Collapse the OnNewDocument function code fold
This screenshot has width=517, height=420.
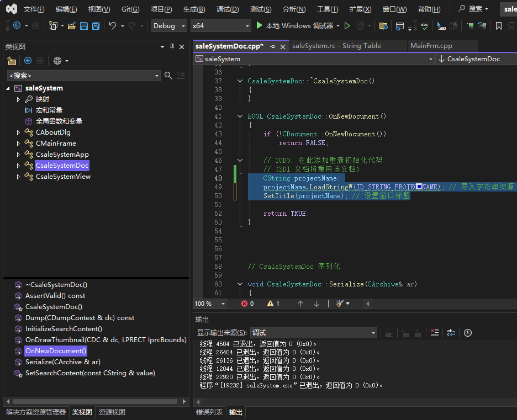coord(240,116)
